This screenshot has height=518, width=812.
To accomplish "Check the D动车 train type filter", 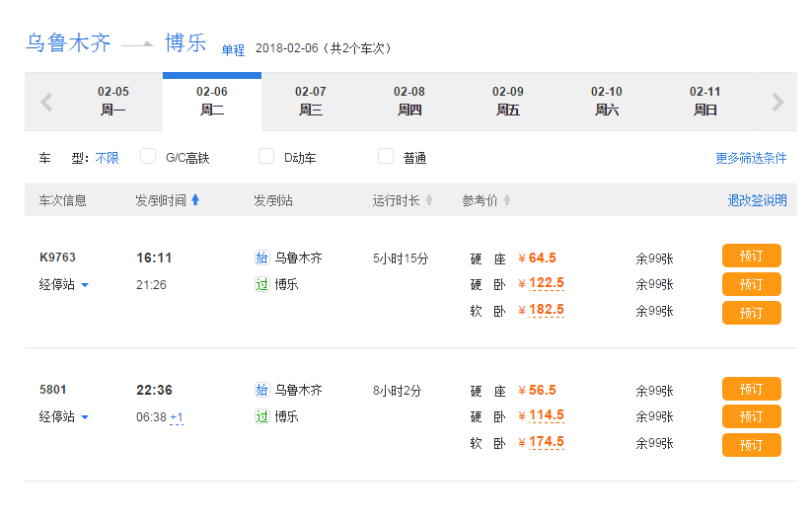I will 266,156.
